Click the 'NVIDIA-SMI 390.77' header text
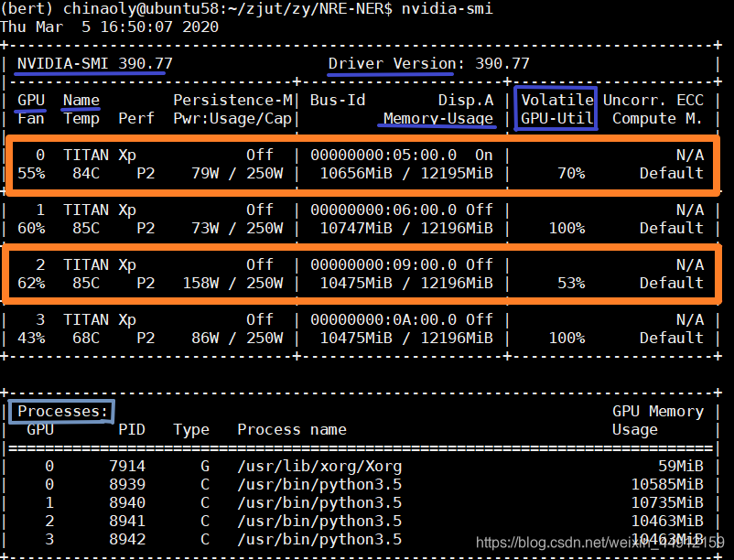 (95, 63)
